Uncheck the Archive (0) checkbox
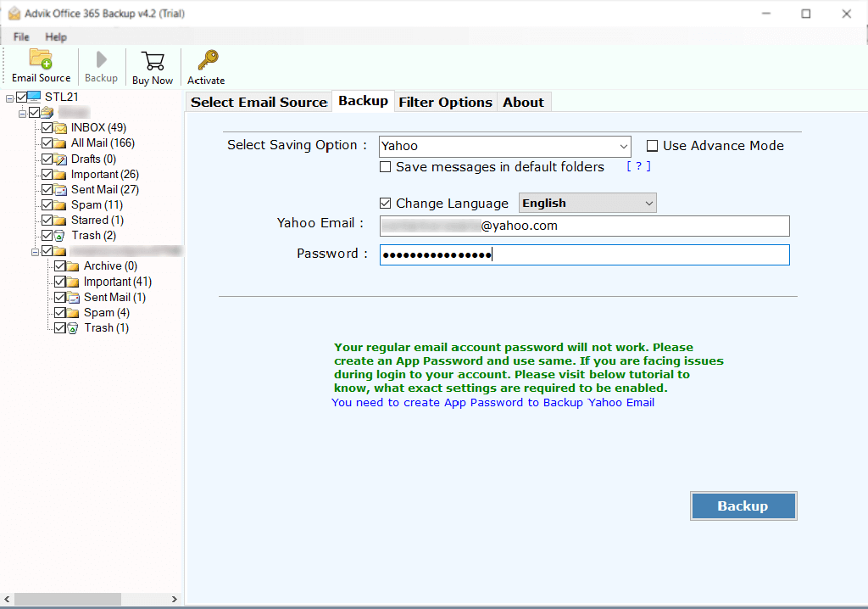Viewport: 868px width, 609px height. 60,265
